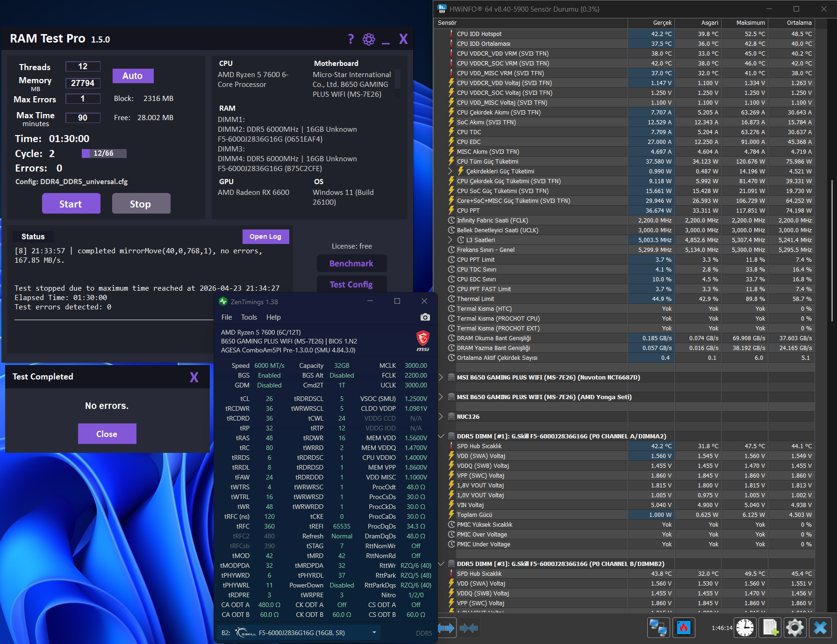This screenshot has height=644, width=837.
Task: Click the RAM Test Pro help question mark
Action: point(351,39)
